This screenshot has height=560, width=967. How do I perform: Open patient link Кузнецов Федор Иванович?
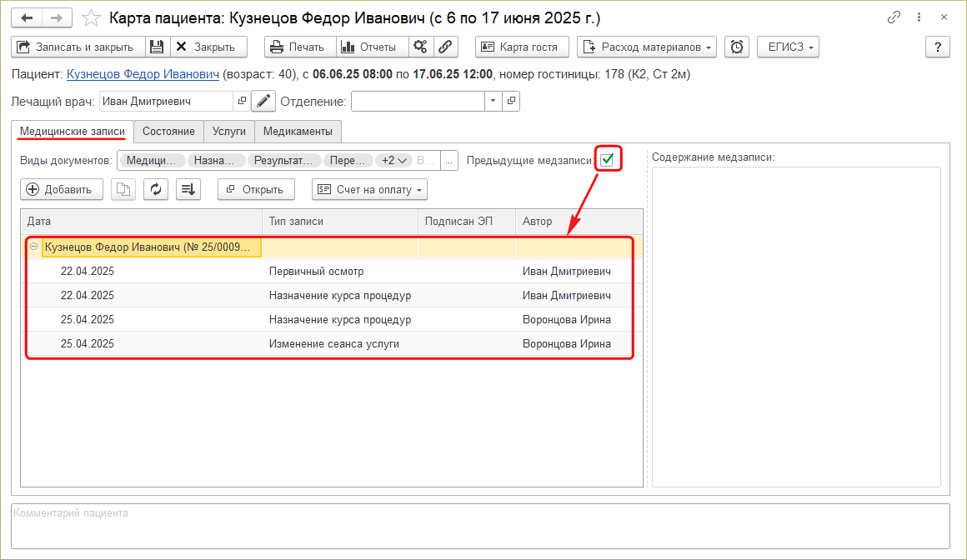coord(143,75)
